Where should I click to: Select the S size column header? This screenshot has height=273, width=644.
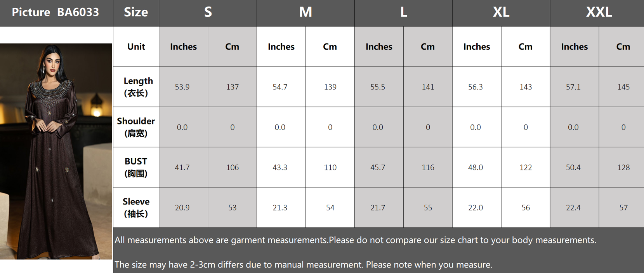click(x=208, y=13)
